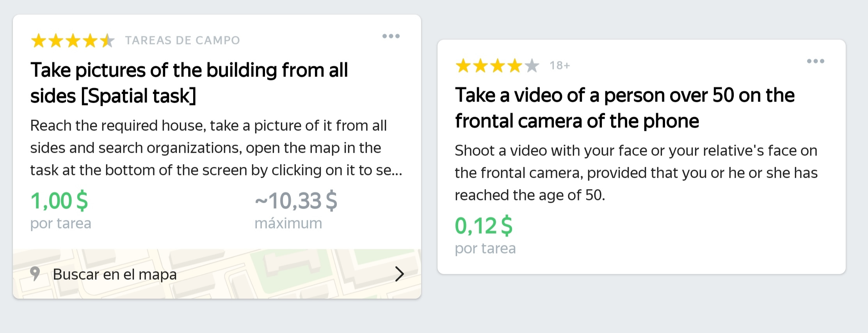Viewport: 868px width, 333px height.
Task: Tap the 18+ age label on video task
Action: coord(560,66)
